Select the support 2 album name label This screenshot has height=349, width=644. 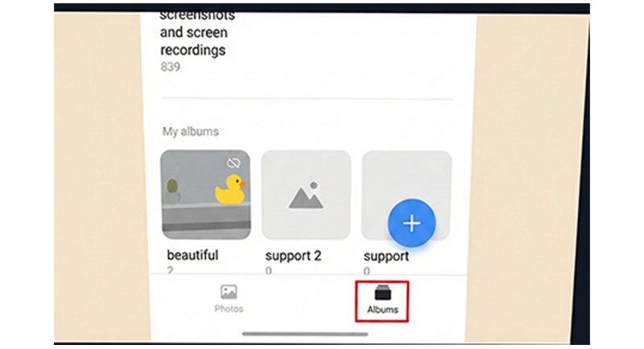tap(293, 256)
